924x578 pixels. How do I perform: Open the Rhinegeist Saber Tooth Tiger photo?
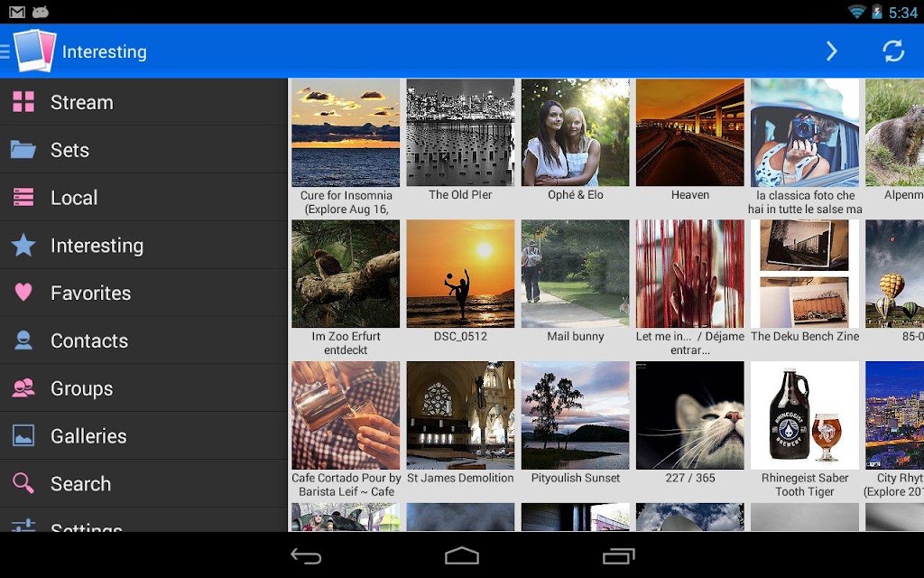pyautogui.click(x=805, y=415)
